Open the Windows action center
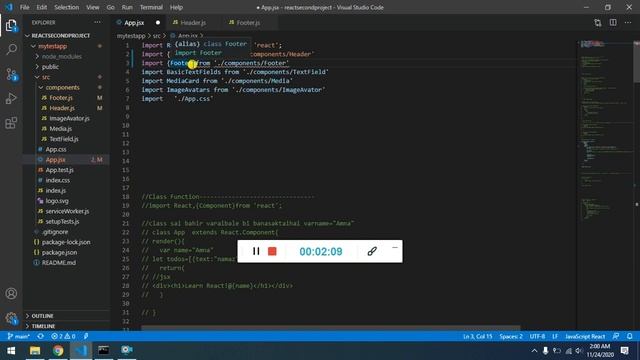 point(624,351)
